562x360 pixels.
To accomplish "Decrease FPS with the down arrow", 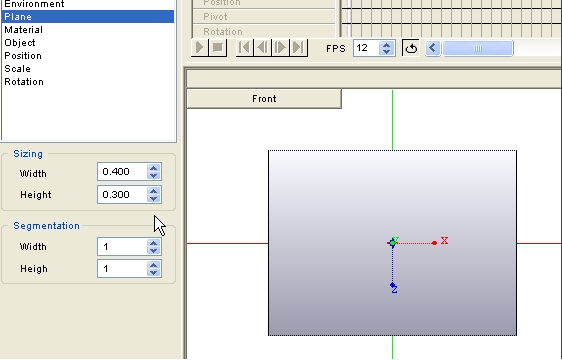I will point(386,51).
